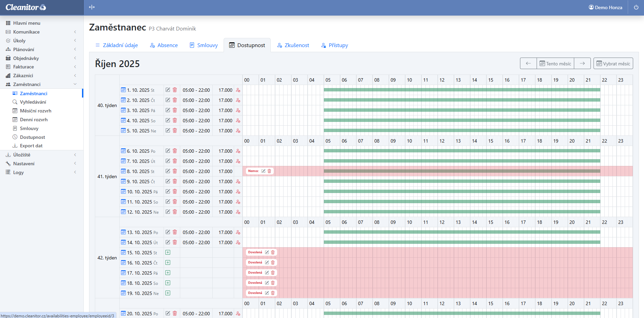Click green availability bar for 2. 10. 2025

pos(461,100)
